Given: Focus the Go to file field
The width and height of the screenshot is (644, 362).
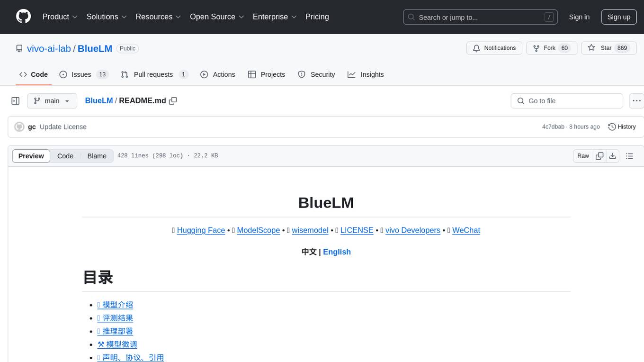Looking at the screenshot, I should tap(567, 101).
